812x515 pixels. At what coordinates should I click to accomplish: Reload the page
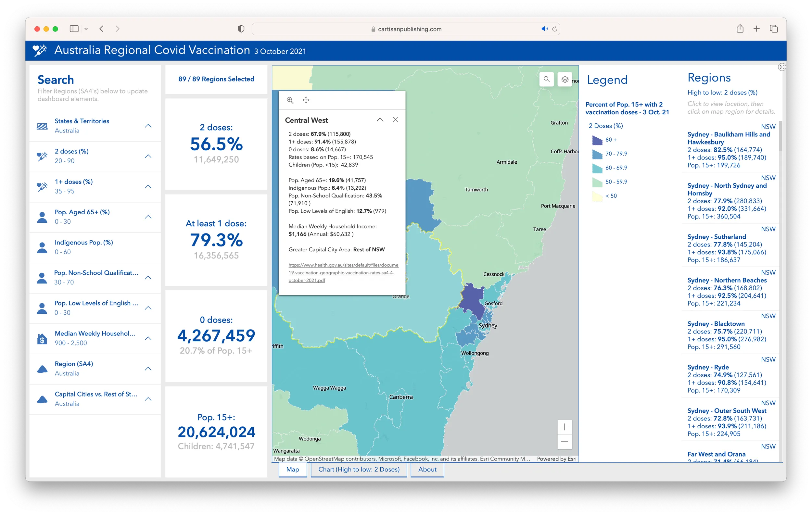[554, 29]
